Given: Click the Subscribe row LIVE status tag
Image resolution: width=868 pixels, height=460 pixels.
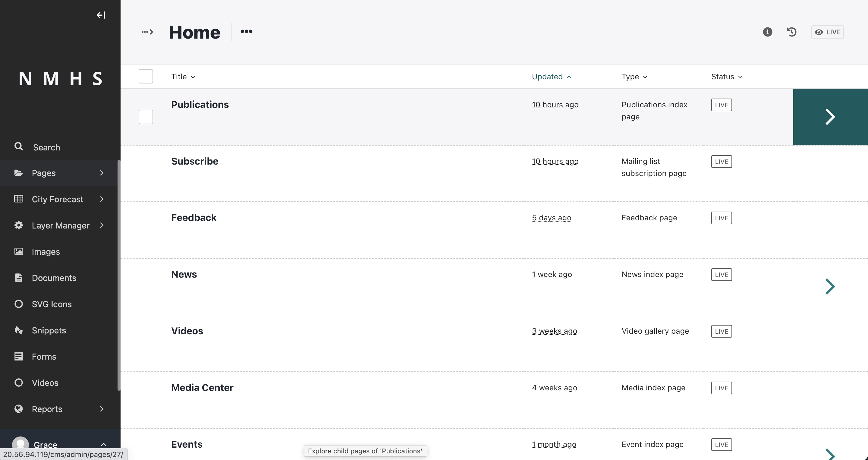Looking at the screenshot, I should (x=722, y=161).
